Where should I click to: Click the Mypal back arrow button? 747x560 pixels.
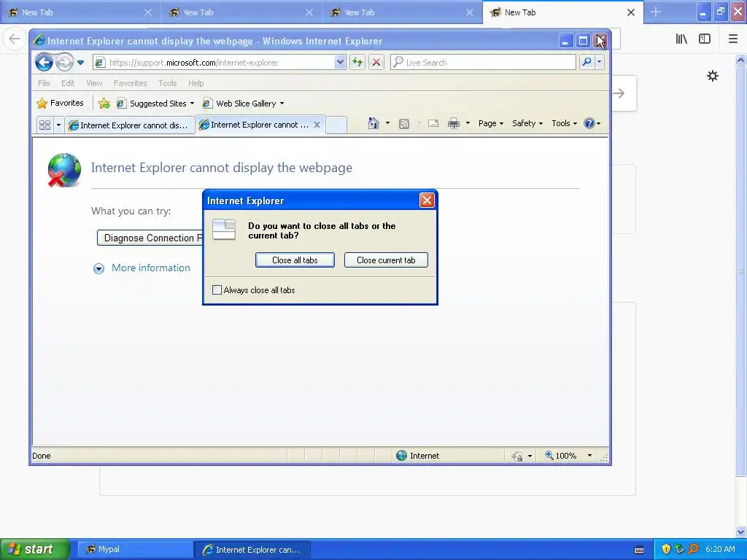[15, 39]
